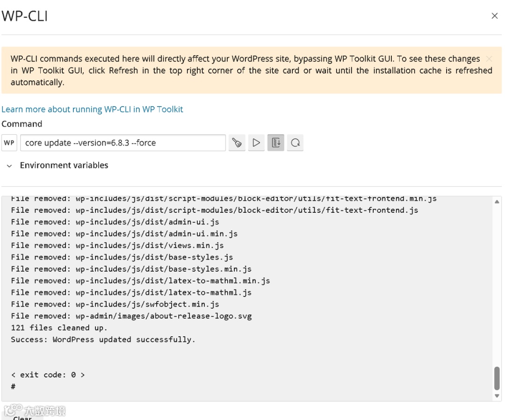Image resolution: width=505 pixels, height=420 pixels.
Task: Click the base-styles.min.js removed line
Action: (x=131, y=269)
